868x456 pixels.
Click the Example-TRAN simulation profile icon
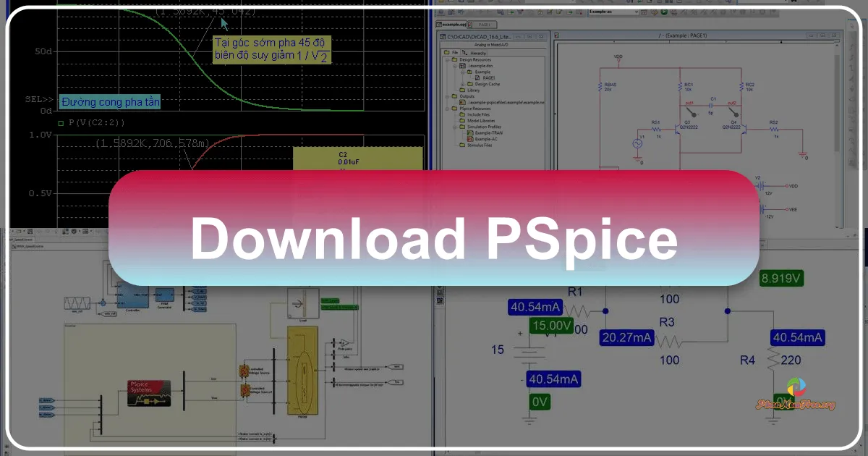[x=469, y=133]
